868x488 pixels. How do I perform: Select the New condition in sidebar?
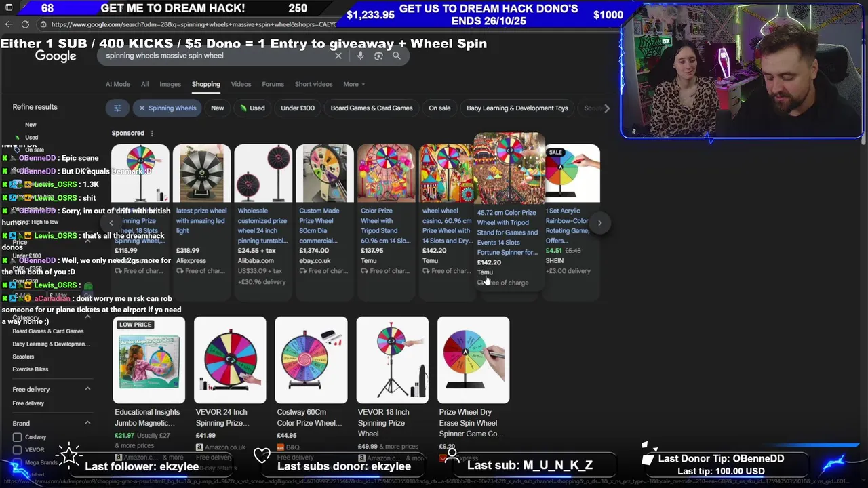tap(31, 125)
